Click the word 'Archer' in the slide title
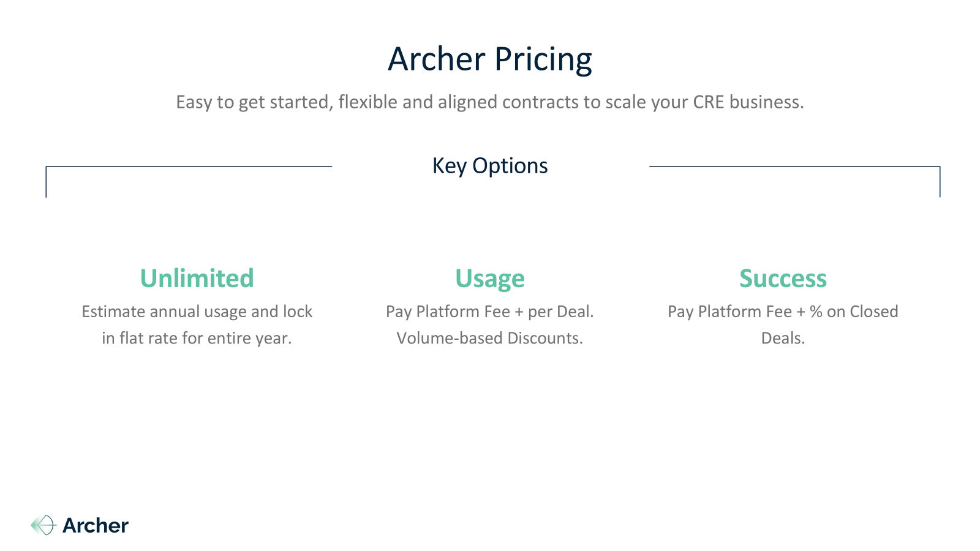The image size is (980, 551). coord(437,59)
